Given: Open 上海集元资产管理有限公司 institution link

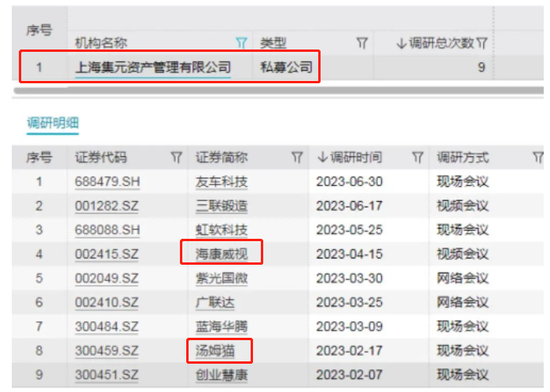Looking at the screenshot, I should (153, 67).
